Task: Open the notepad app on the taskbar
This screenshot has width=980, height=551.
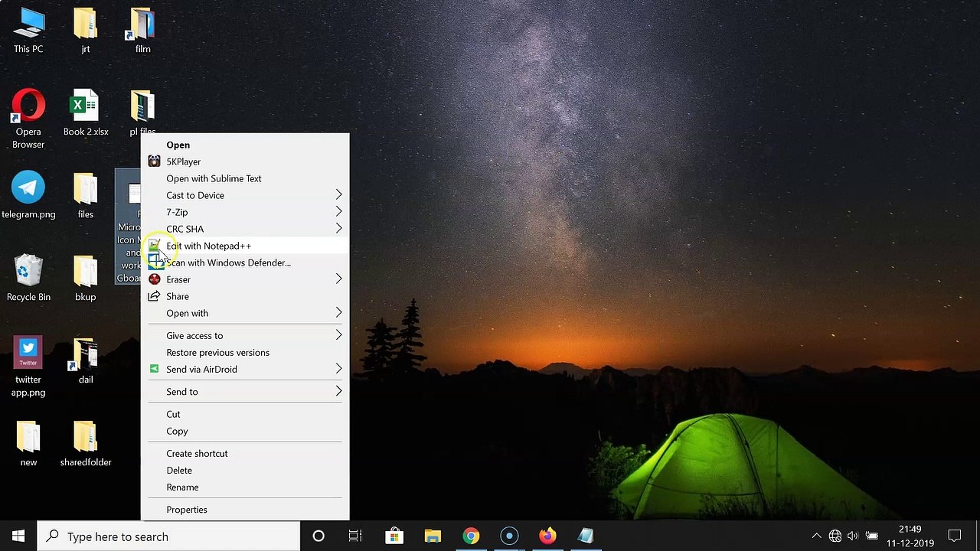Action: point(586,536)
